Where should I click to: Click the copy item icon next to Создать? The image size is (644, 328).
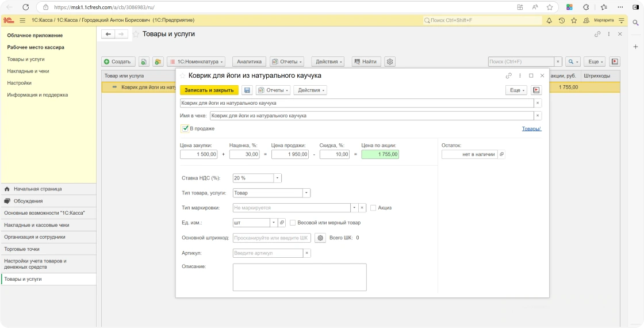[x=144, y=62]
